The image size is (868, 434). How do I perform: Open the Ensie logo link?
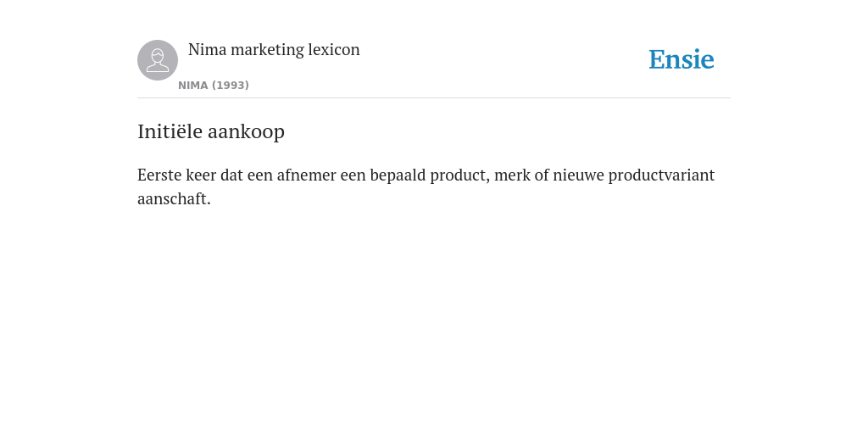[x=682, y=59]
